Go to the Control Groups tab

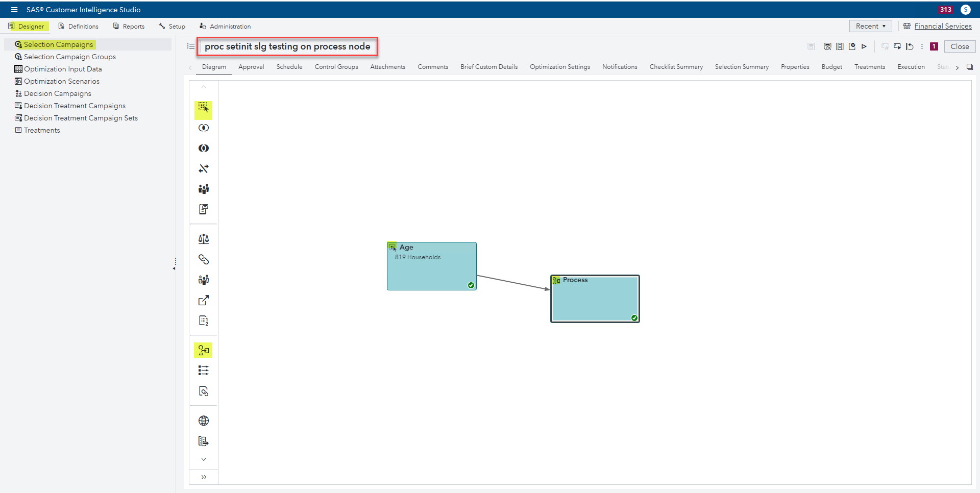coord(336,67)
